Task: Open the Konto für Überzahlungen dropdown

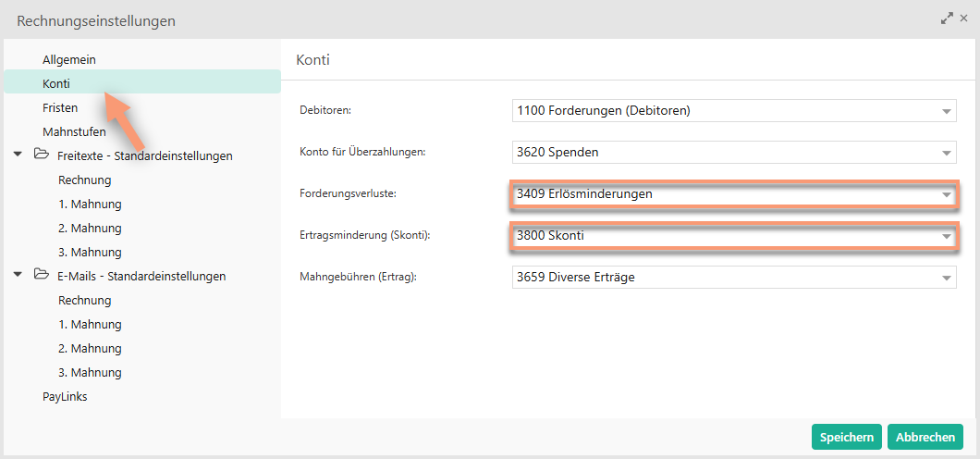Action: point(734,152)
